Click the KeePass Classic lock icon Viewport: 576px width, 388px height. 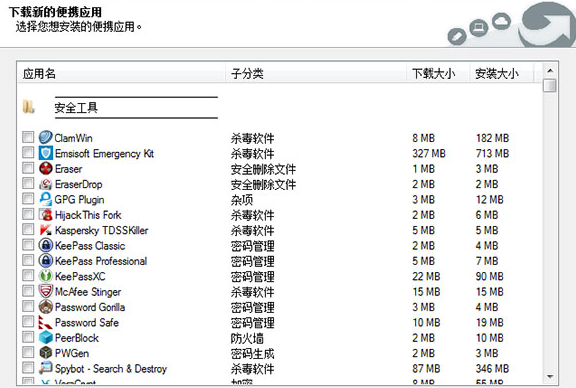[x=46, y=245]
